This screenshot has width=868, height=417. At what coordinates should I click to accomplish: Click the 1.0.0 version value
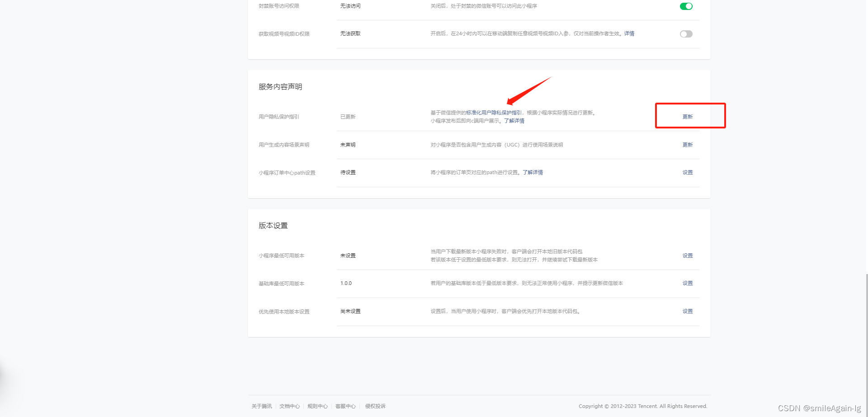pos(346,283)
